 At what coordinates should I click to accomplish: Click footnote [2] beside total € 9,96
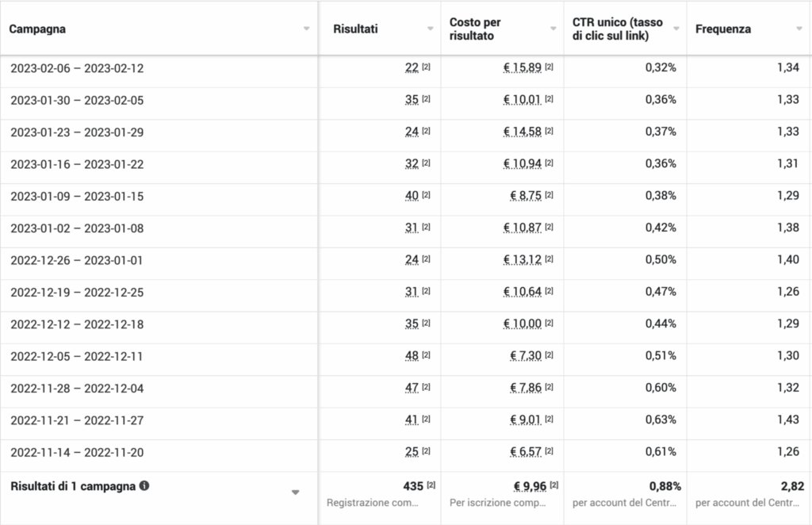point(553,485)
